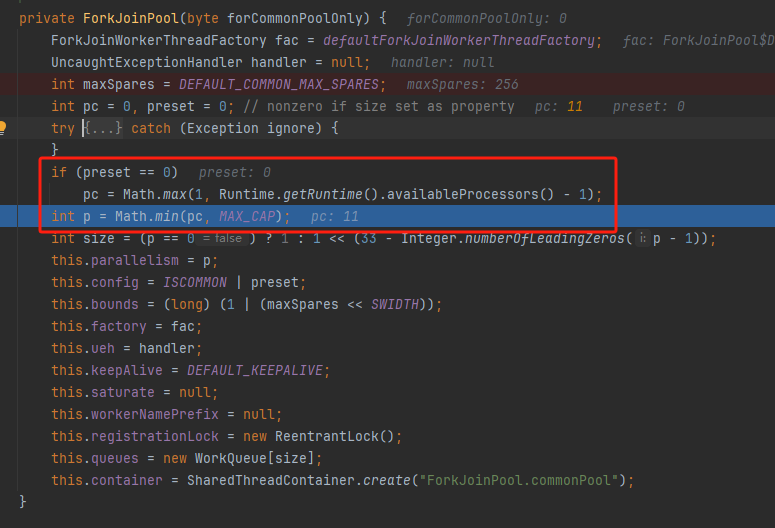Click 'ReentrantLock()' constructor call
The image size is (775, 528).
(x=335, y=437)
